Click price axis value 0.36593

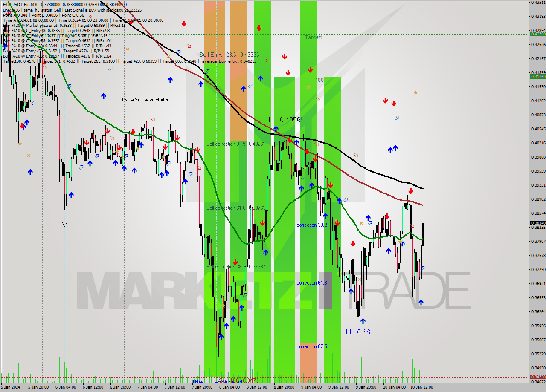538,298
